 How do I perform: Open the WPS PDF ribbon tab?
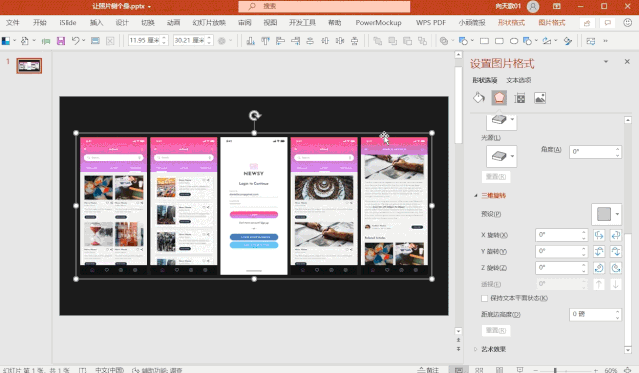431,23
